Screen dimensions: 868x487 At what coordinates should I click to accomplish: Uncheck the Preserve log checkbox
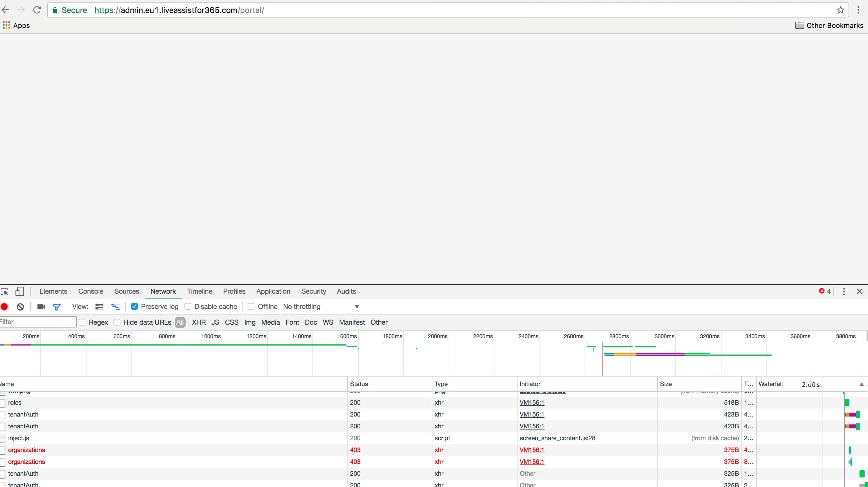tap(134, 306)
